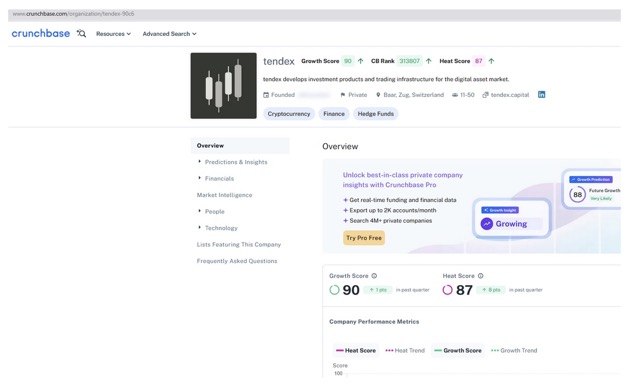The width and height of the screenshot is (640, 384).
Task: Open the tendex.capital website link
Action: pyautogui.click(x=510, y=95)
